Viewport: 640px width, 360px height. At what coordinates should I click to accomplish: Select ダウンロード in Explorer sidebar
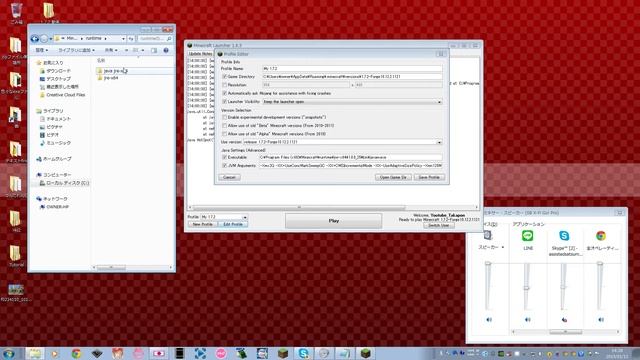coord(55,71)
